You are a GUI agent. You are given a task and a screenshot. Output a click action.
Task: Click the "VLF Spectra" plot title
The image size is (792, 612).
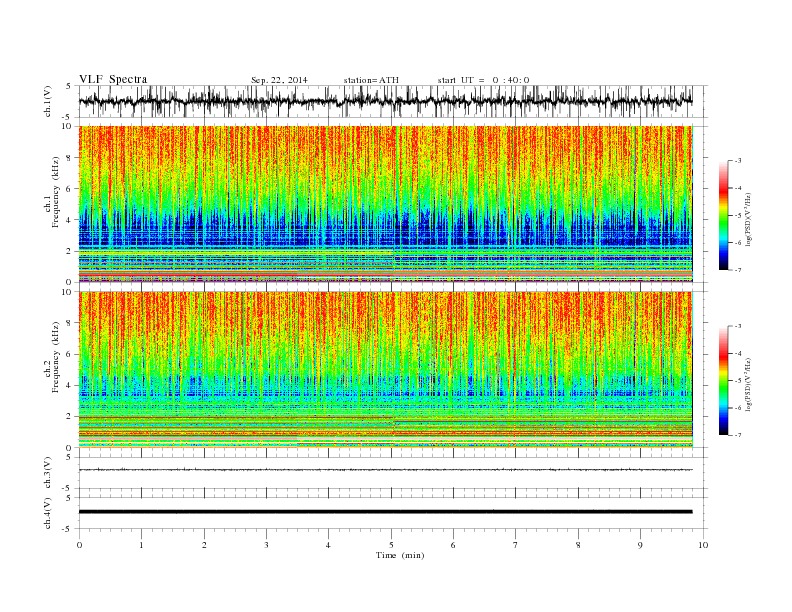113,79
